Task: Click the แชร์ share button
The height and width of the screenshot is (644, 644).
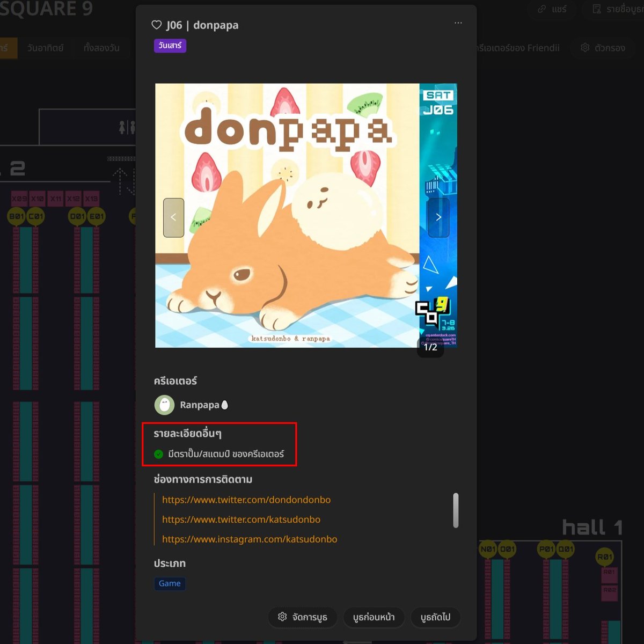Action: pos(552,9)
